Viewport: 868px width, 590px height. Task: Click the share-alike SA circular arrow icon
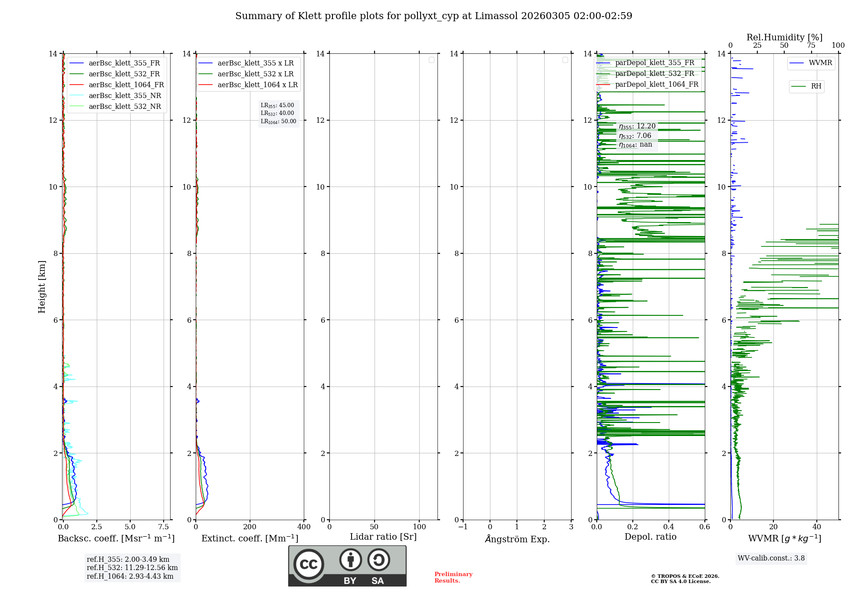[378, 560]
